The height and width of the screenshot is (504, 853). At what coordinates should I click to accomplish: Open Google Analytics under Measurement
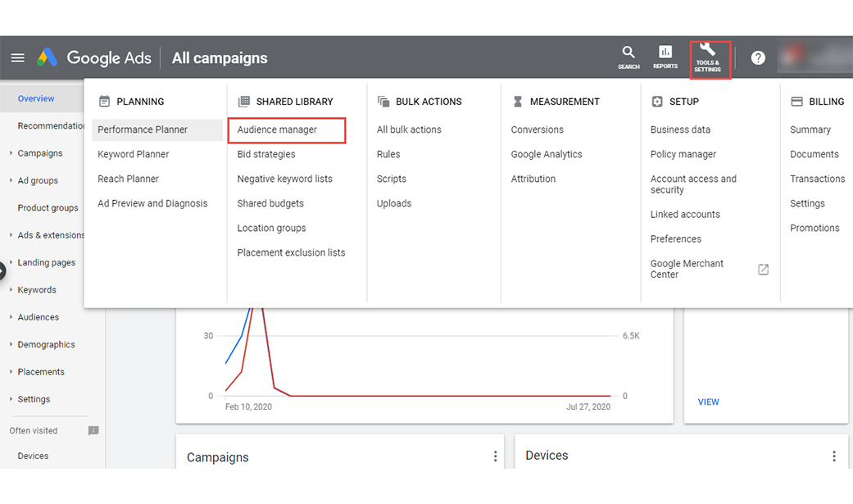pyautogui.click(x=547, y=154)
